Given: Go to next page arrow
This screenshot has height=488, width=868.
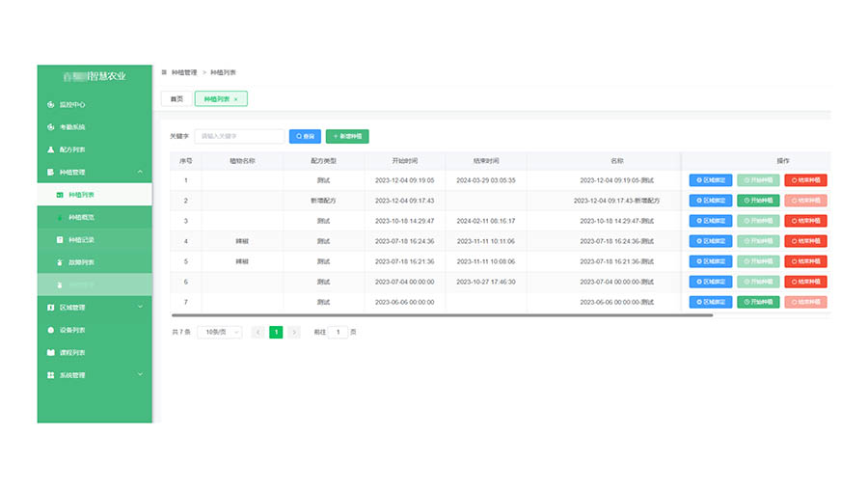Looking at the screenshot, I should point(294,332).
